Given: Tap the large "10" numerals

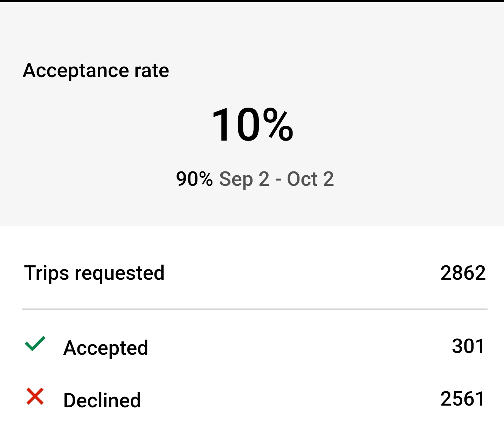Looking at the screenshot, I should 235,125.
